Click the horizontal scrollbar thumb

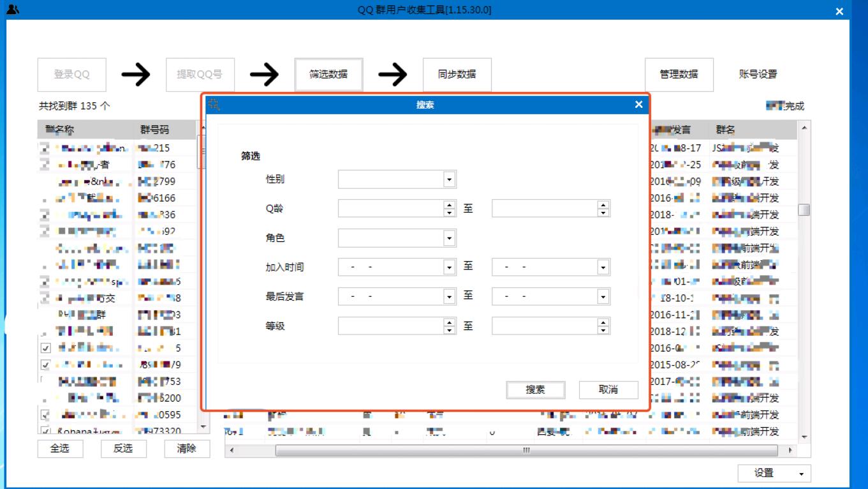point(526,451)
